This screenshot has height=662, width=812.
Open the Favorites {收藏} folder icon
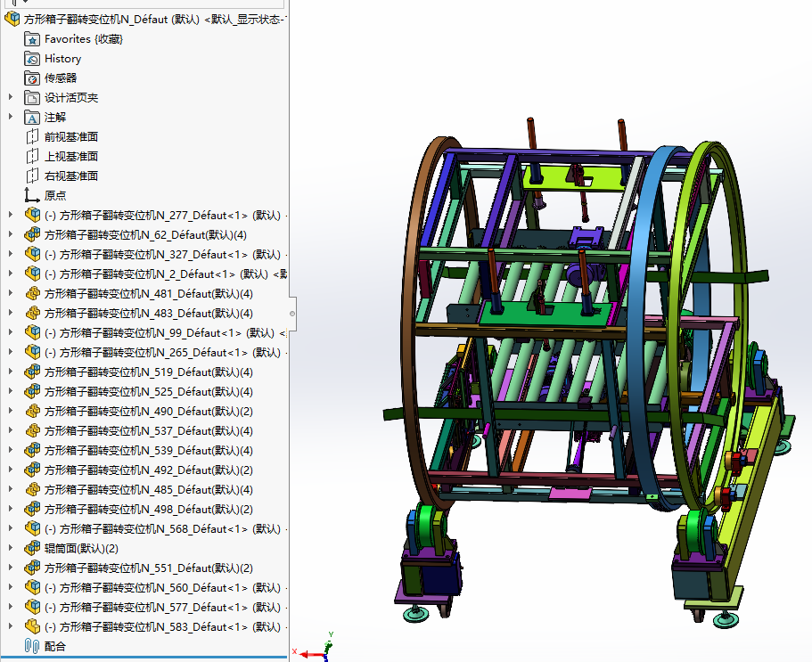32,39
